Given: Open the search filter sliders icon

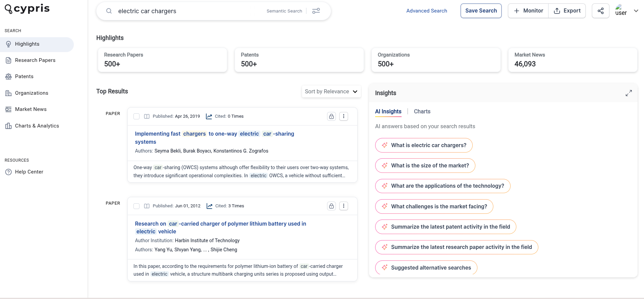Looking at the screenshot, I should [316, 11].
